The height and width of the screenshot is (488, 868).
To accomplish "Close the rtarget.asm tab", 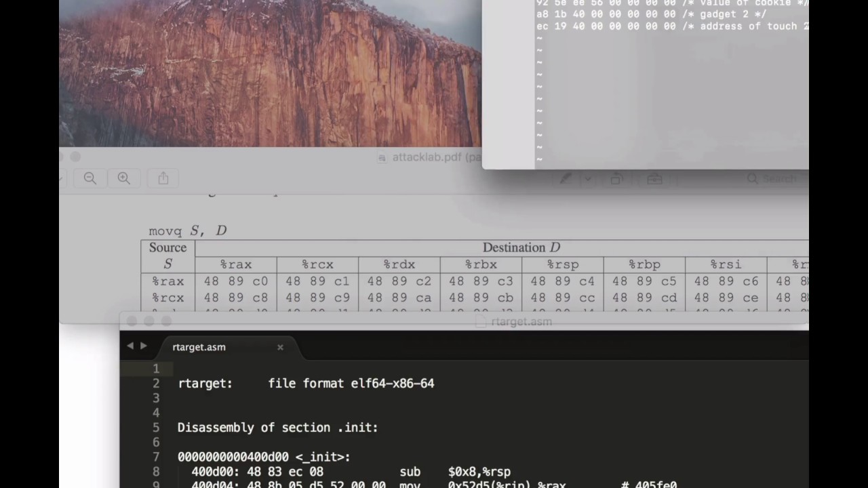I will click(280, 347).
